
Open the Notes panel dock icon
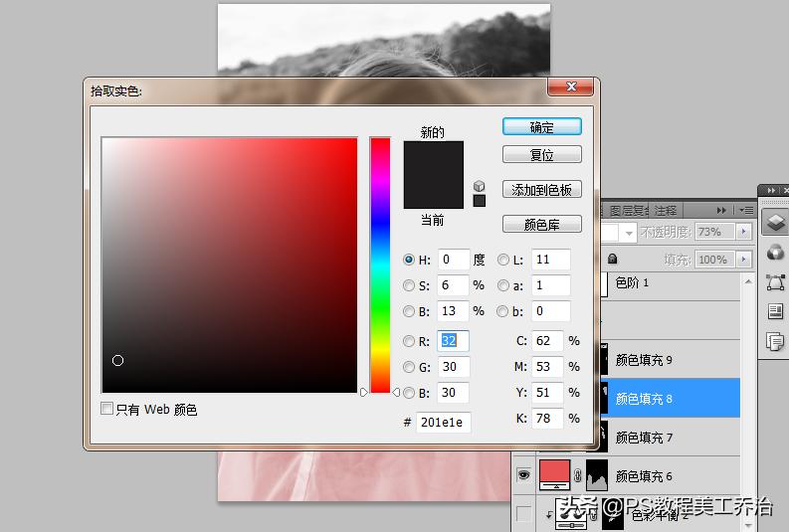pos(775,311)
